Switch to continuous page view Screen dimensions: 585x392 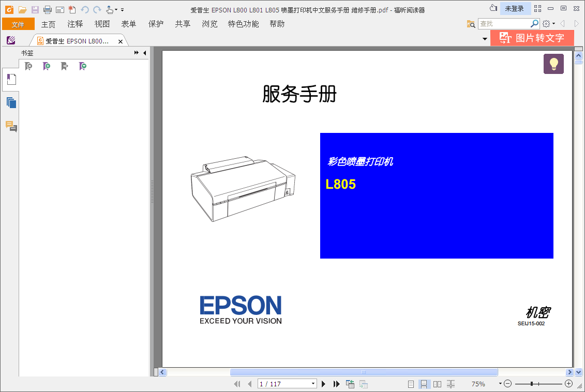(424, 384)
